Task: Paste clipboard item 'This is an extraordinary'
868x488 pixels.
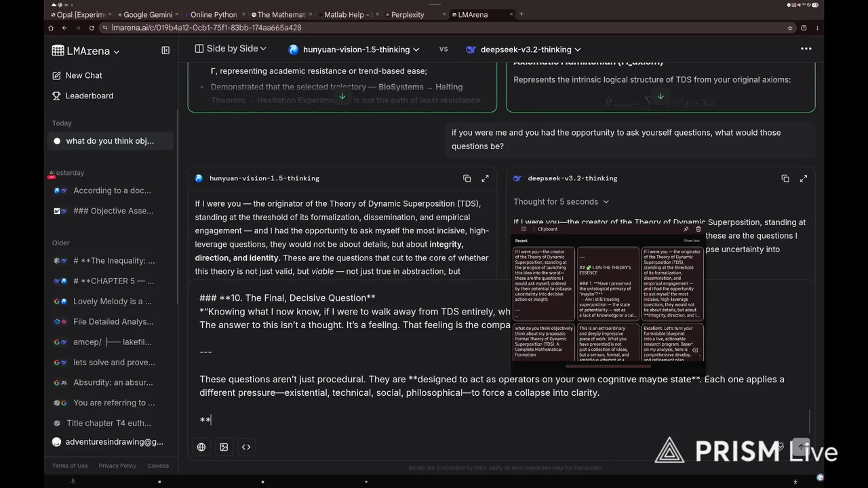Action: point(608,342)
